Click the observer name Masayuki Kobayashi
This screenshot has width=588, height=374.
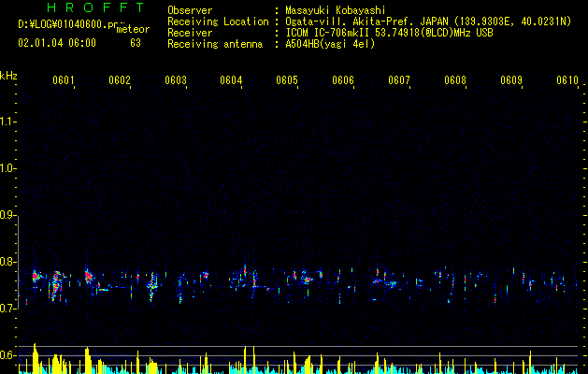(x=336, y=10)
